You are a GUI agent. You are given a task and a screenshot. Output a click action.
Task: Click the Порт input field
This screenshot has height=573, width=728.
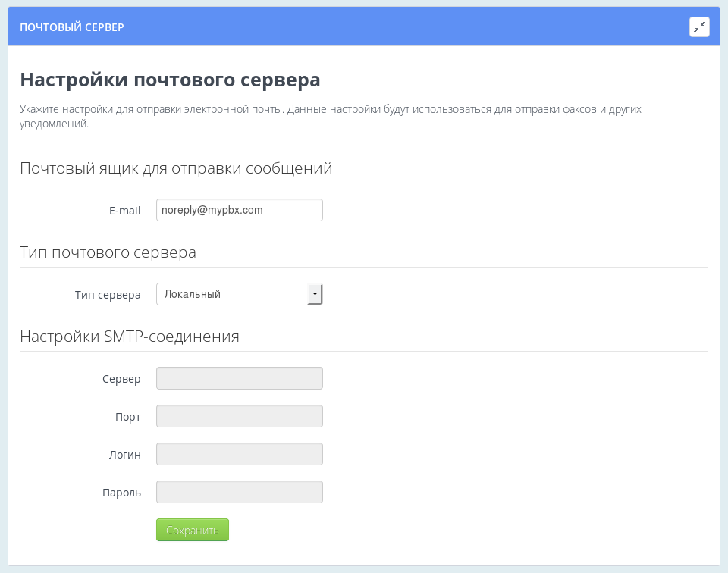239,415
